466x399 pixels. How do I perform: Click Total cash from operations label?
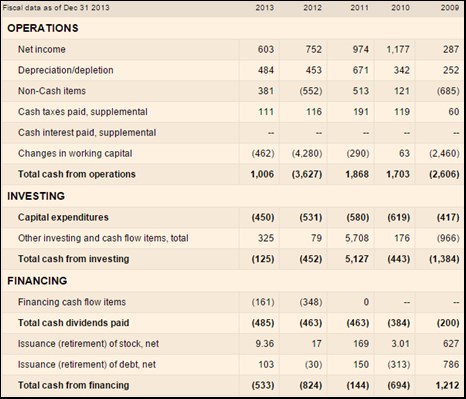[x=77, y=174]
